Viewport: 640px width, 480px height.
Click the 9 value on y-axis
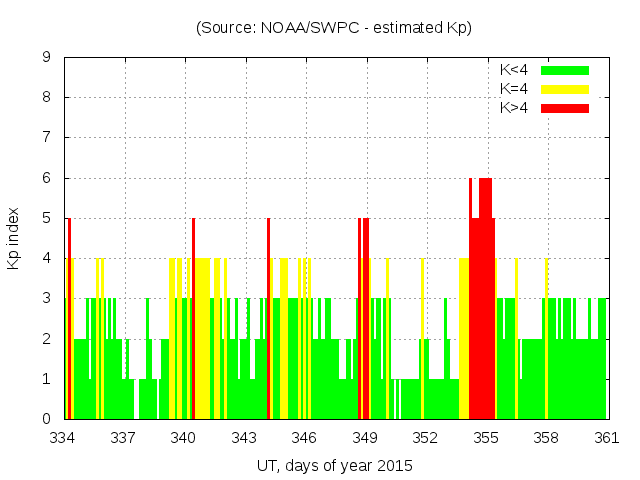pos(47,57)
